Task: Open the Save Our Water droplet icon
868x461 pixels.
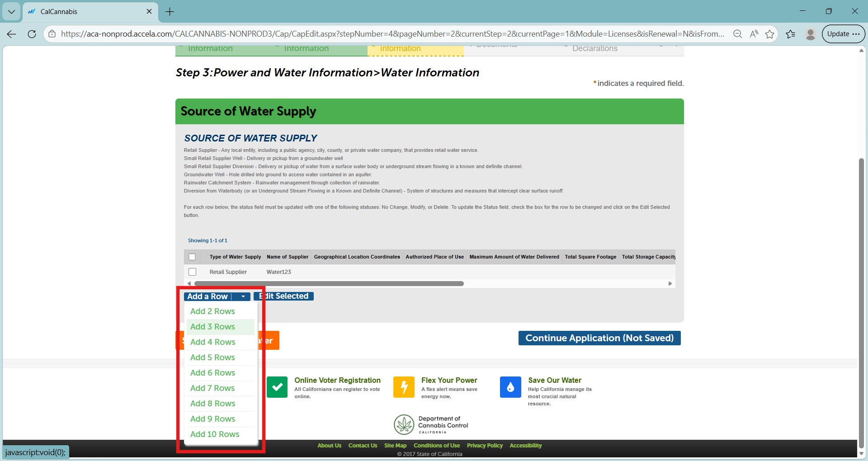Action: click(510, 387)
